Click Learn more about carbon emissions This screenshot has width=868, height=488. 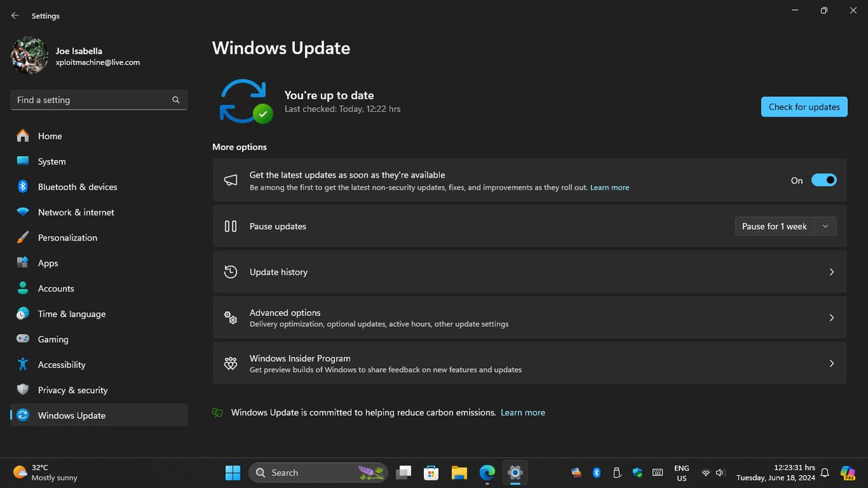click(x=522, y=412)
